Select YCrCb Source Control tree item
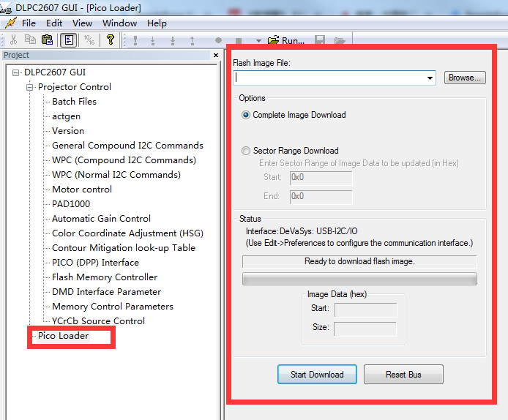 coord(98,321)
